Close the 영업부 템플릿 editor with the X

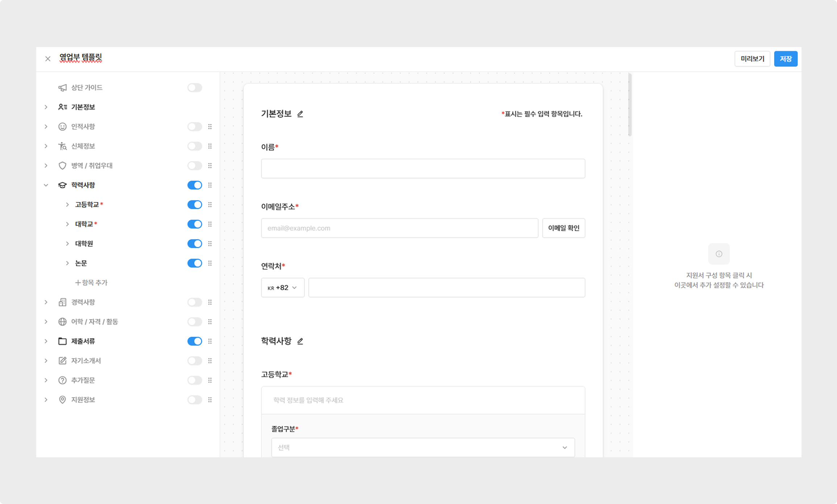(48, 59)
